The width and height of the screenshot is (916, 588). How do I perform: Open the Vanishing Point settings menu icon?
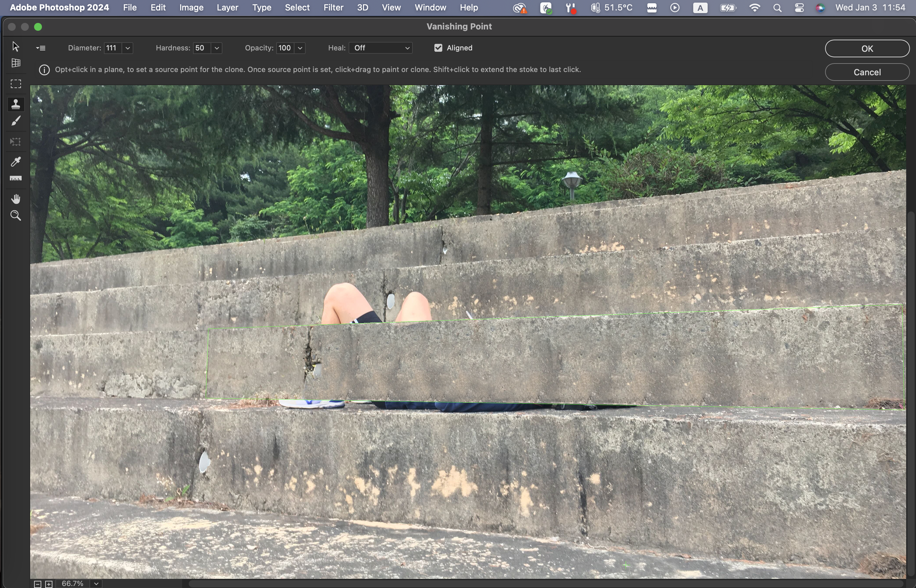click(41, 48)
